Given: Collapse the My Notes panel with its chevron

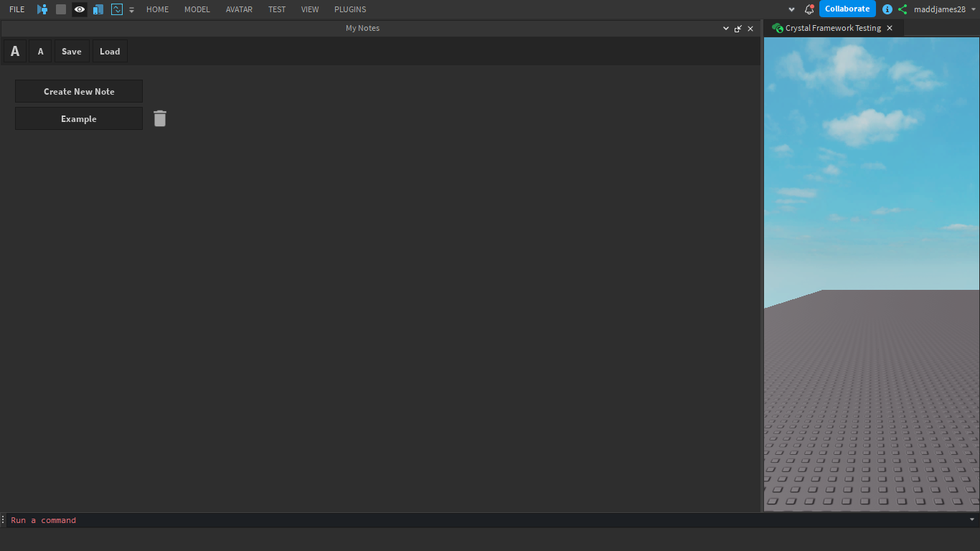Looking at the screenshot, I should click(x=725, y=28).
